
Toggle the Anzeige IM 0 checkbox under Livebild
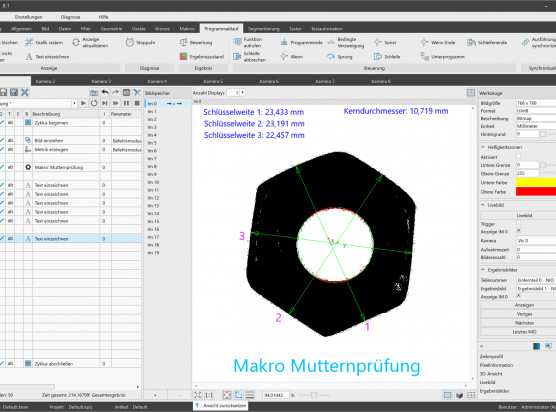pos(519,231)
